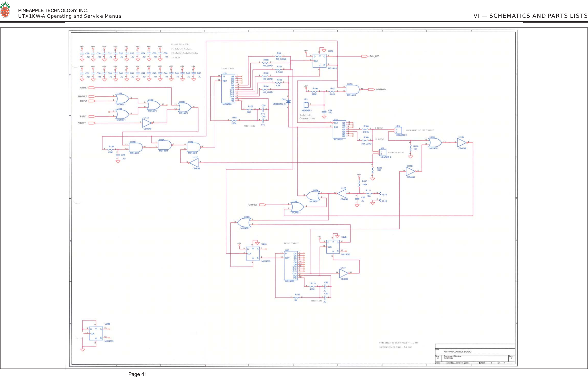Click the C47 bypass capacitor

pyautogui.click(x=194, y=73)
